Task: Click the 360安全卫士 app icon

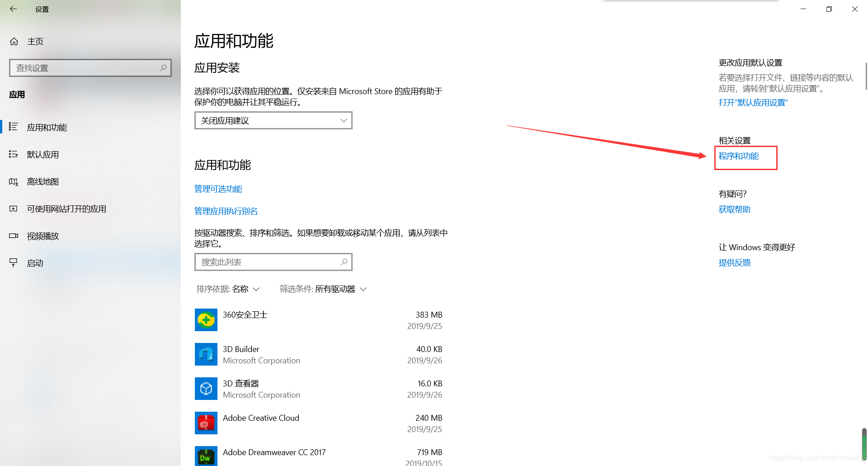Action: pos(206,320)
